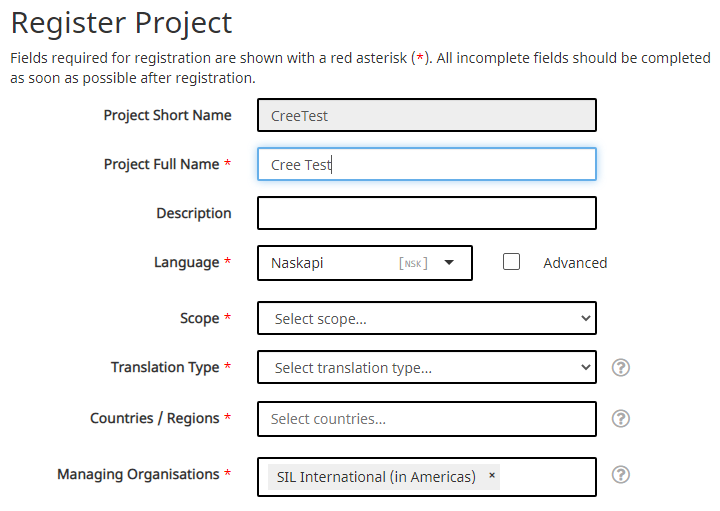720x511 pixels.
Task: Click help icon next to Countries / Regions
Action: [x=620, y=418]
